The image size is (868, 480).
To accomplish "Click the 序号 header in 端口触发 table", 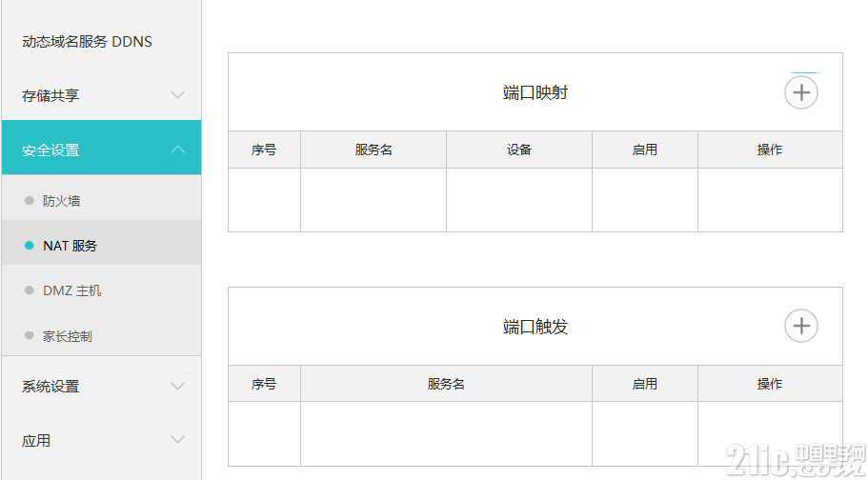I will (264, 384).
